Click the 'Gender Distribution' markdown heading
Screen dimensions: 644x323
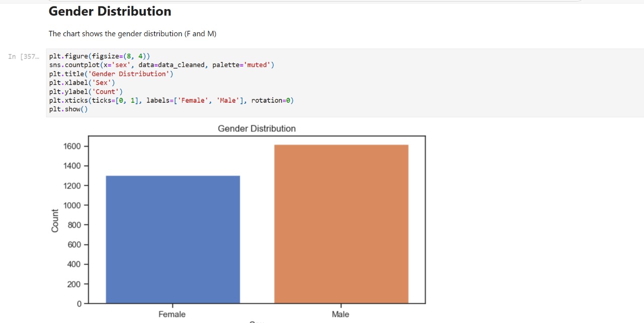(x=110, y=11)
